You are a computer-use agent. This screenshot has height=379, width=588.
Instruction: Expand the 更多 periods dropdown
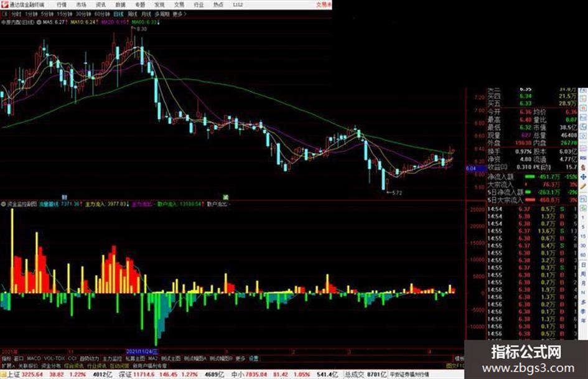click(x=179, y=14)
